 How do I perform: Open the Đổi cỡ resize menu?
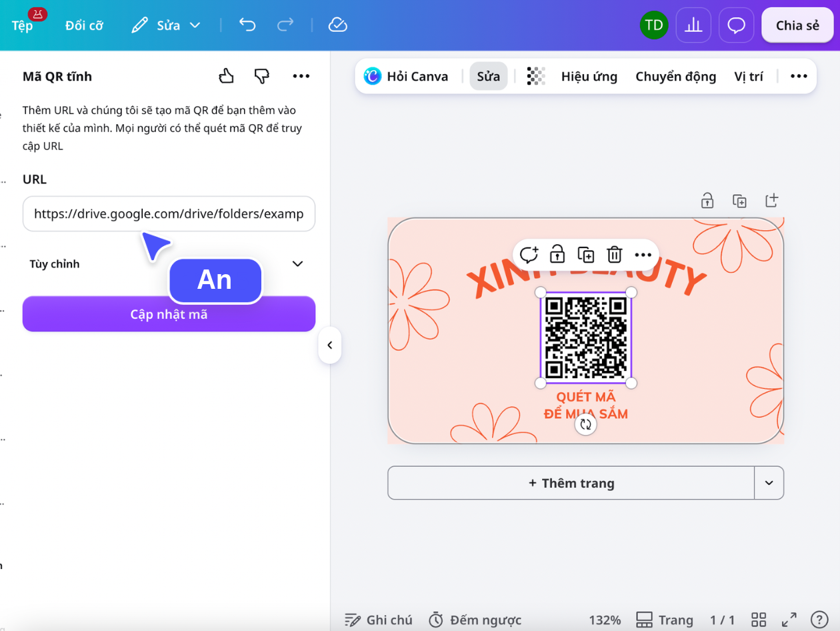click(x=84, y=25)
